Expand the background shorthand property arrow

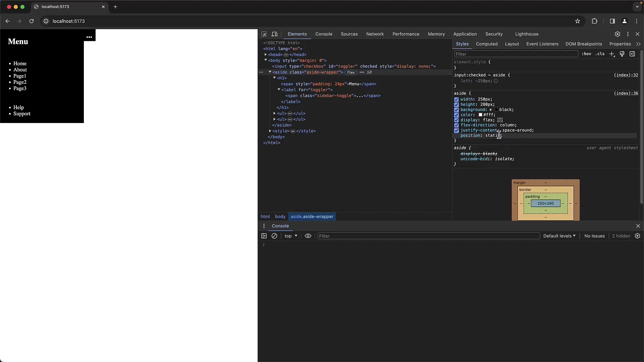491,110
